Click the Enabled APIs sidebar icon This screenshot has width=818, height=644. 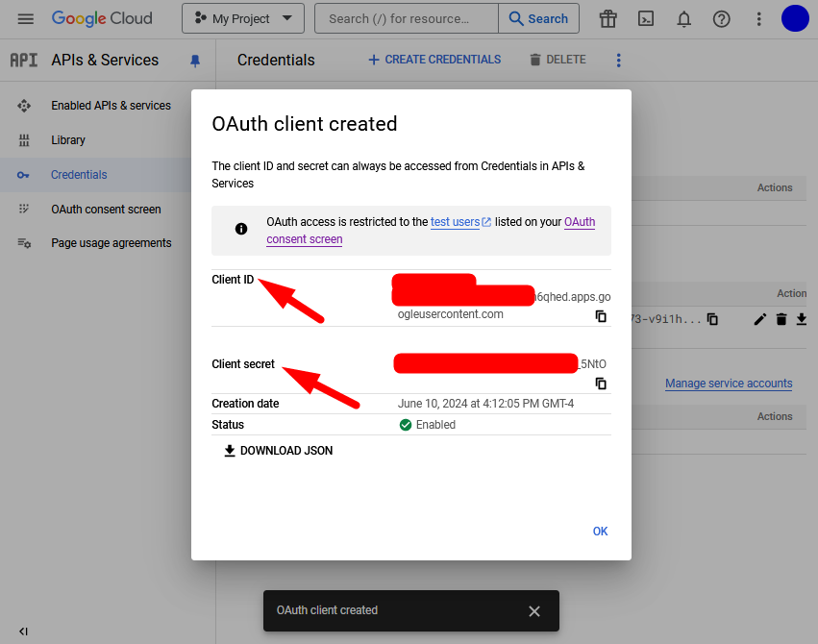[x=24, y=106]
